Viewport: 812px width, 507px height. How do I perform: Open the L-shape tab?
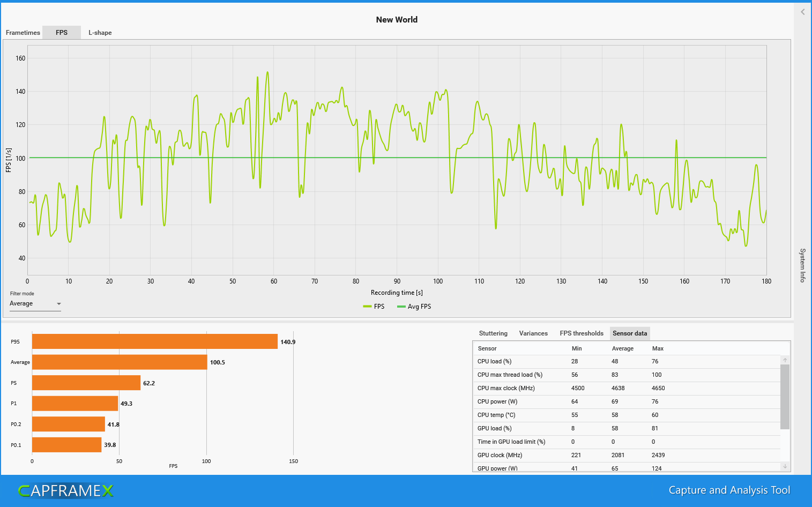coord(100,33)
